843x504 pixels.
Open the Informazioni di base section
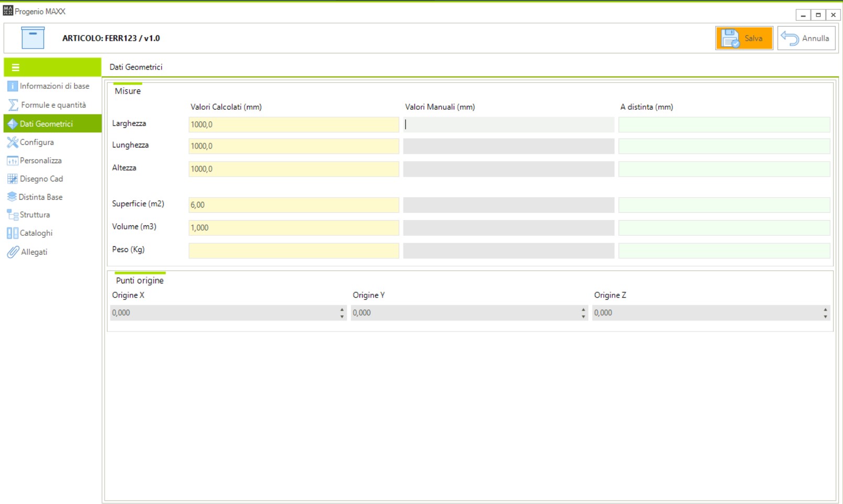coord(53,86)
